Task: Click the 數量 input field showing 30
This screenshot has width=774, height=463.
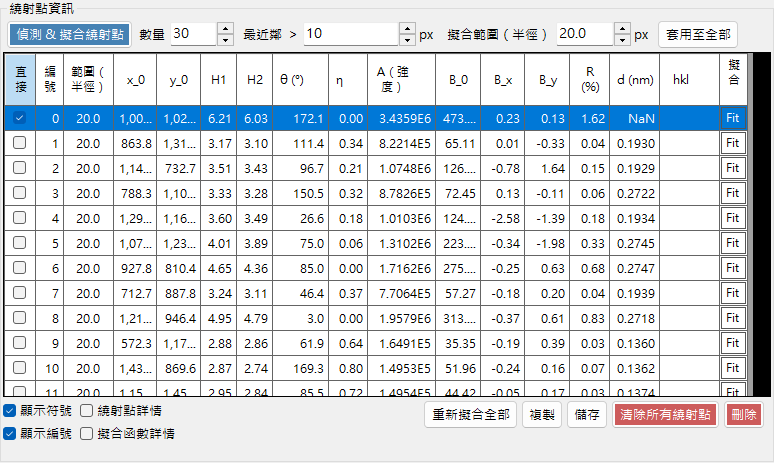Action: point(194,34)
